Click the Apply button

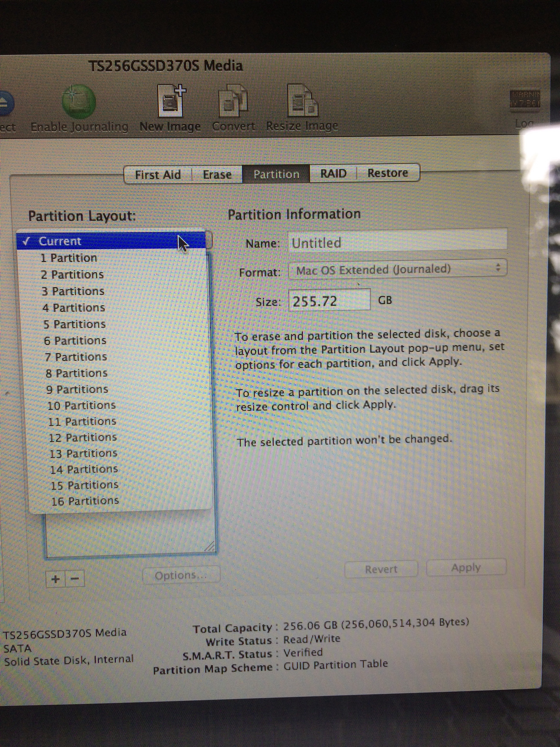(466, 568)
